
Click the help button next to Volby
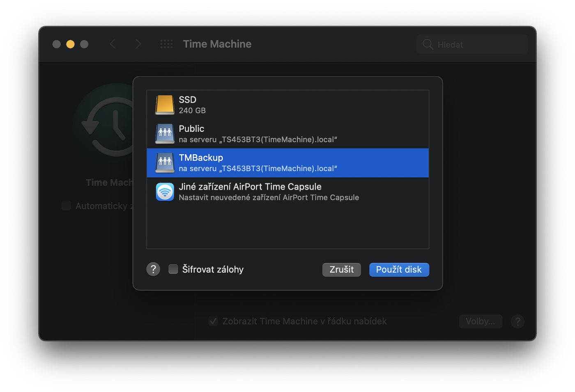click(517, 321)
